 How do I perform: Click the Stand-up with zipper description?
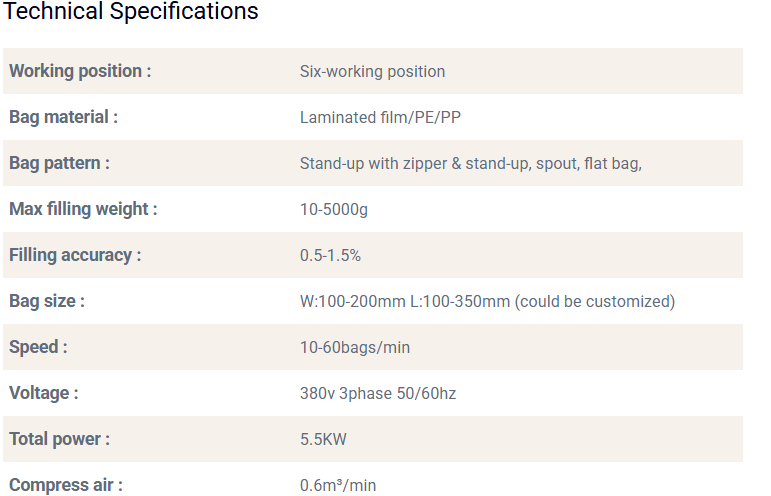click(470, 163)
